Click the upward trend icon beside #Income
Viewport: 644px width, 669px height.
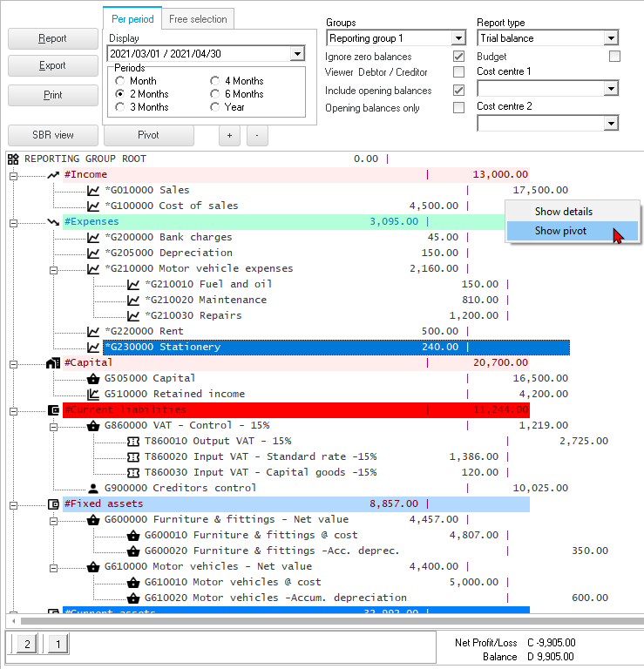coord(53,175)
